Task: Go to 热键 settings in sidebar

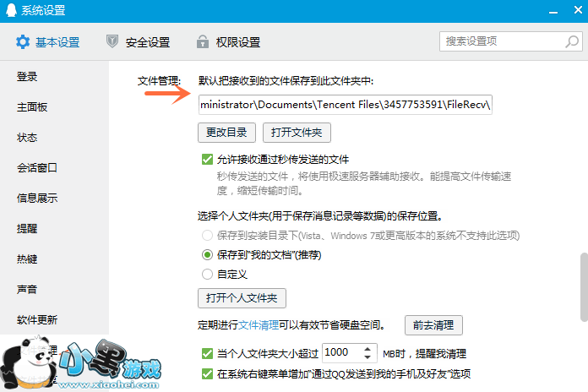Action: [27, 259]
